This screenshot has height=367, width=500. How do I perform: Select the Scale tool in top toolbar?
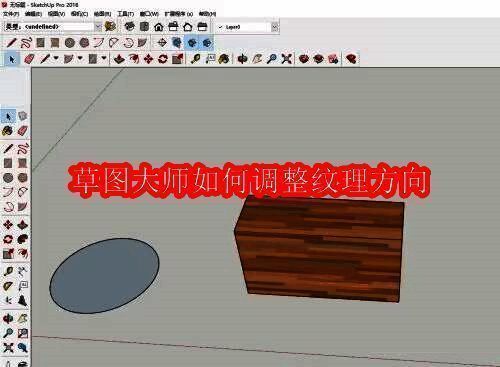point(178,59)
